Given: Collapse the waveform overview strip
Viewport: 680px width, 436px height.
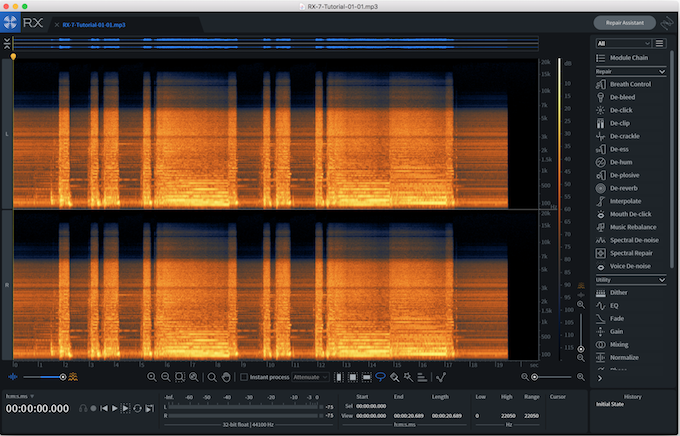Looking at the screenshot, I should click(x=7, y=43).
